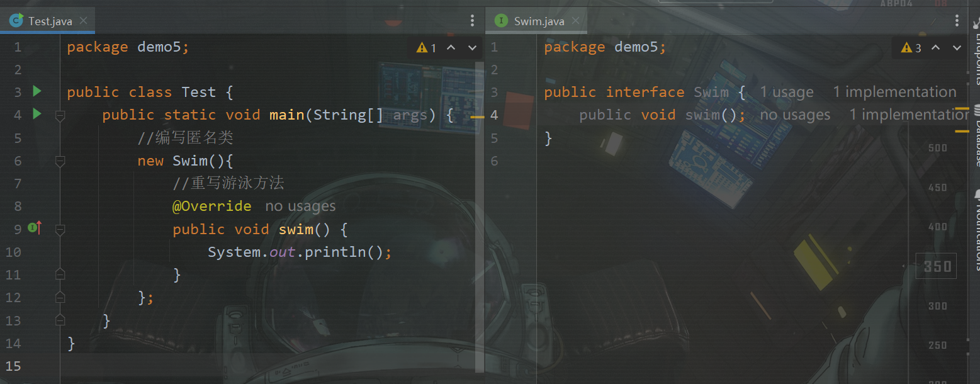Collapse anonymous Swim class fold at line 6
This screenshot has height=384, width=980.
click(60, 162)
